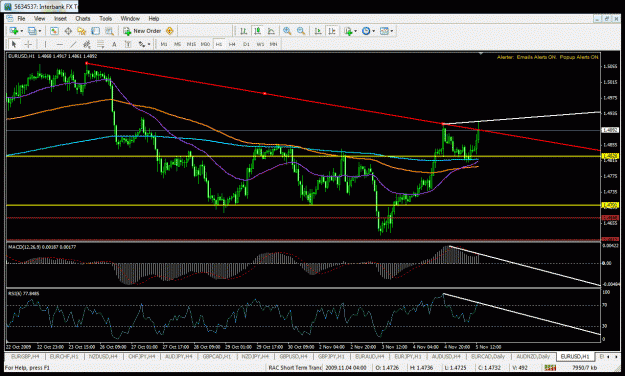Switch to the NZDUSD,H4 chart tab
The height and width of the screenshot is (376, 625).
pos(103,356)
